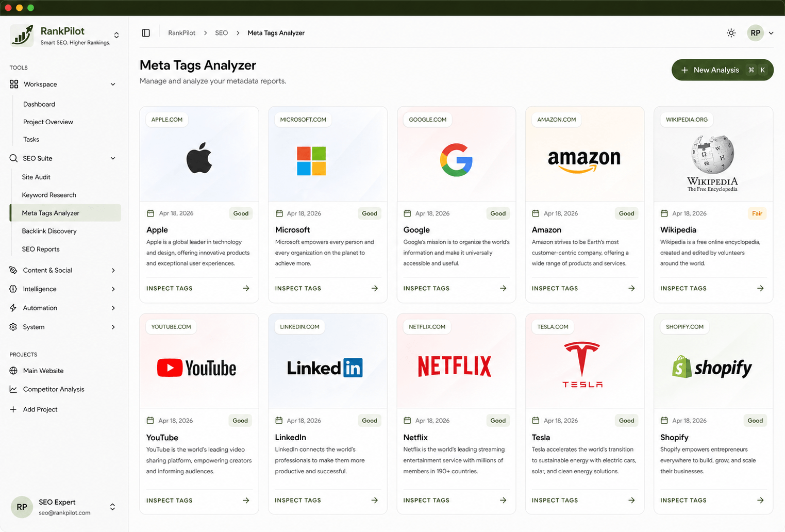Switch light/dark theme with sun icon
The width and height of the screenshot is (785, 532).
(731, 33)
